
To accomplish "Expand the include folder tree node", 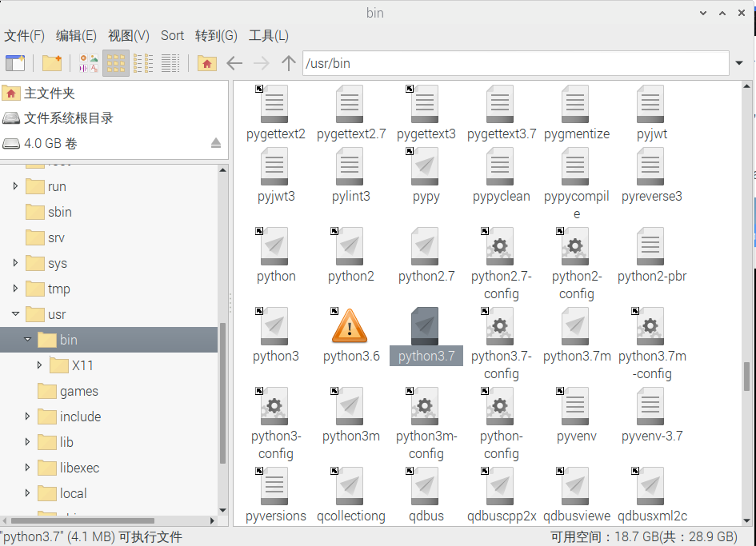I will 27,416.
